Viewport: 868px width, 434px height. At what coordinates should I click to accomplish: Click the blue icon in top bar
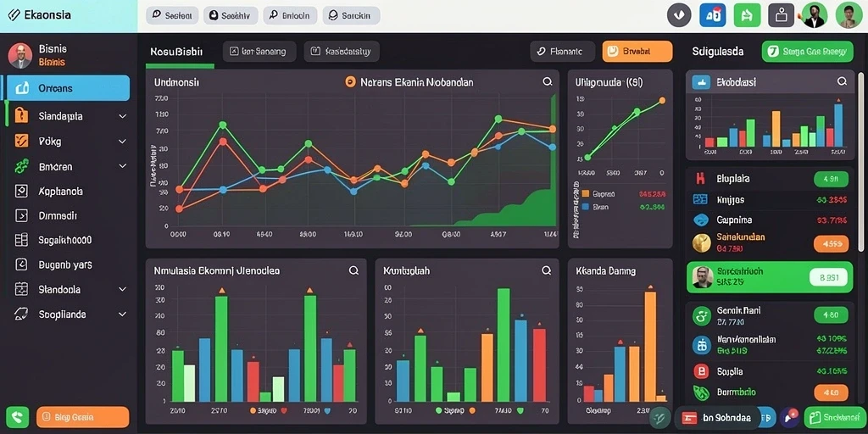coord(712,15)
